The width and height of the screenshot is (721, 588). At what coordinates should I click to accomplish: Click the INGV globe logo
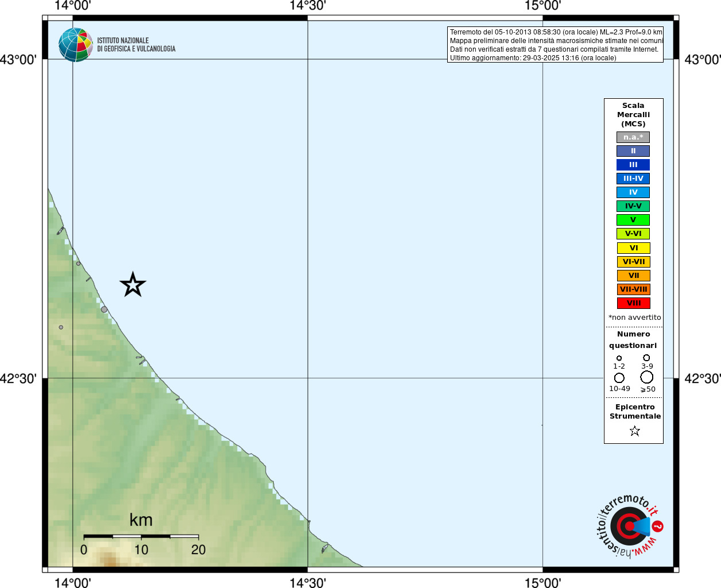(x=75, y=45)
